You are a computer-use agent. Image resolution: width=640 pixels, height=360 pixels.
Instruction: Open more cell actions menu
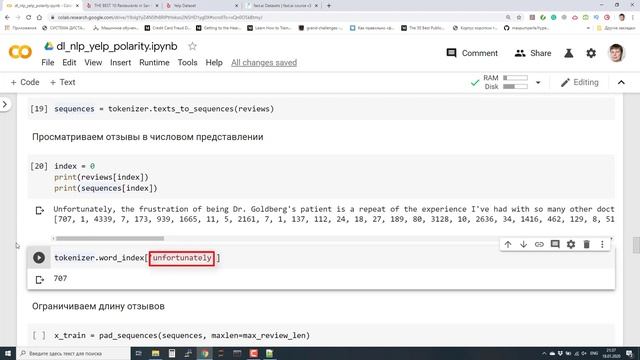click(602, 244)
